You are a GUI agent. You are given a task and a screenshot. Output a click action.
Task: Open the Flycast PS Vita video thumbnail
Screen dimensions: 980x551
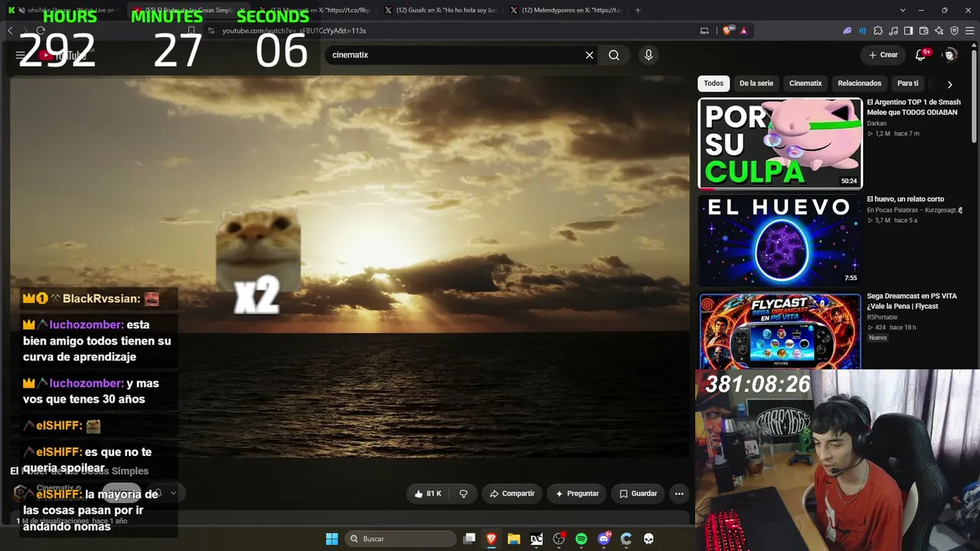coord(780,331)
